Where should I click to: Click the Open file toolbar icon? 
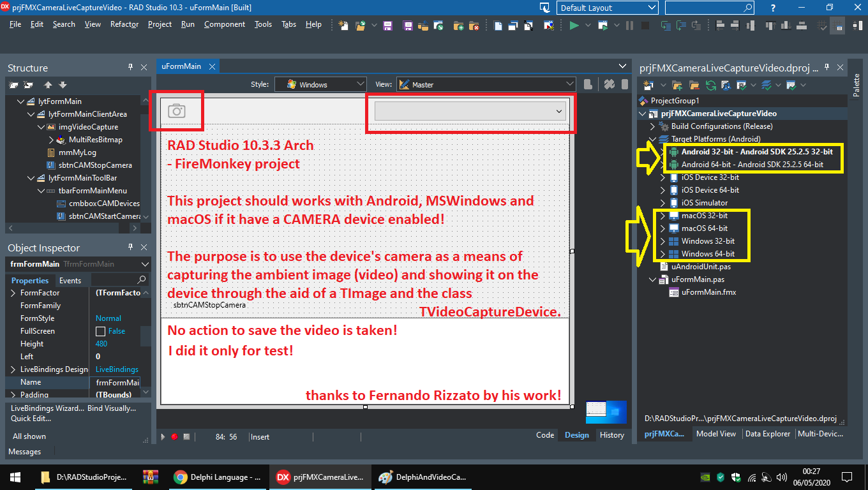[361, 26]
